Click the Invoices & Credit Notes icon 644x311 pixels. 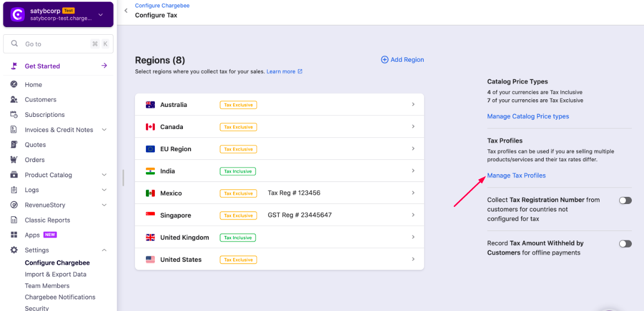pos(14,130)
